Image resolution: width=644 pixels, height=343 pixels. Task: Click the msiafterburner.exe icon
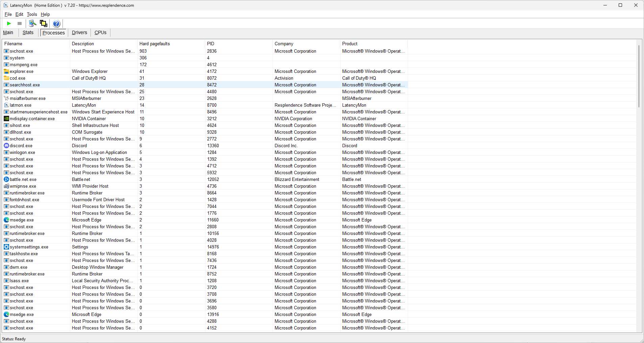point(6,98)
